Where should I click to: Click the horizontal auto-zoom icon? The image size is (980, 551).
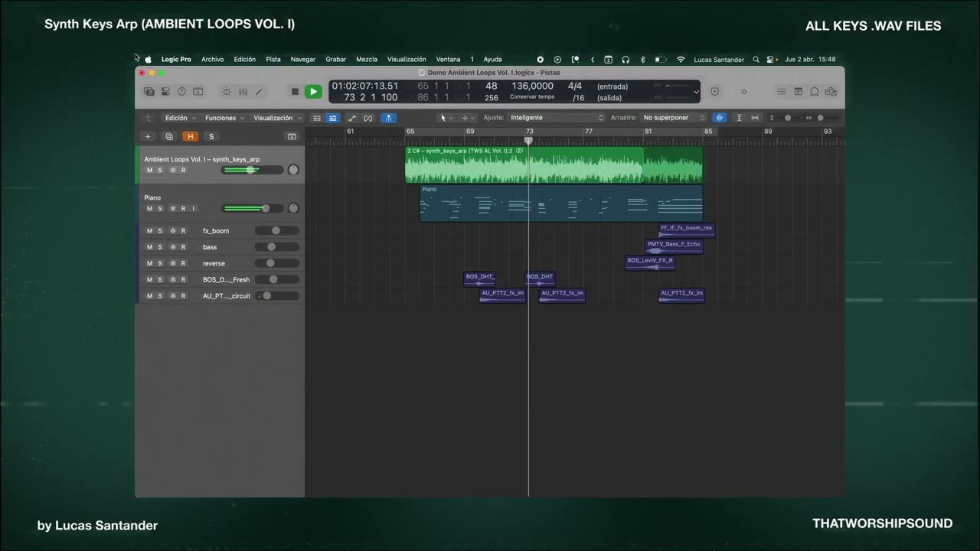pyautogui.click(x=755, y=118)
